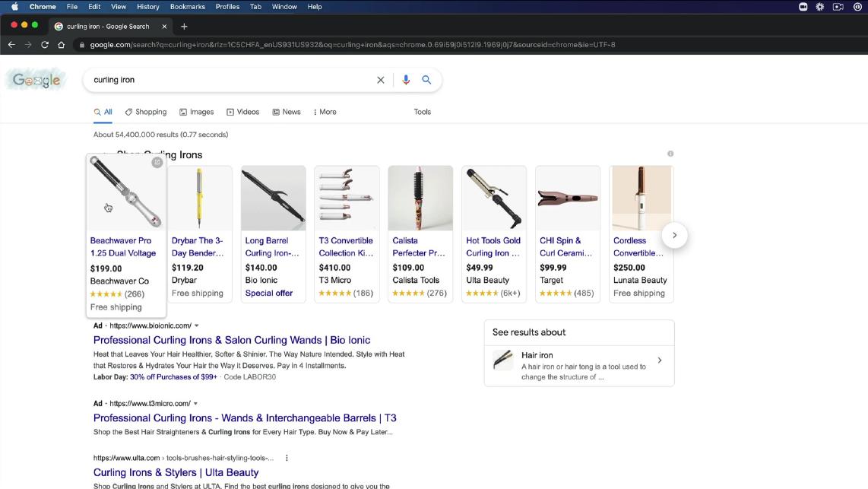This screenshot has width=868, height=489.
Task: Click the lock icon in address bar
Action: point(82,45)
